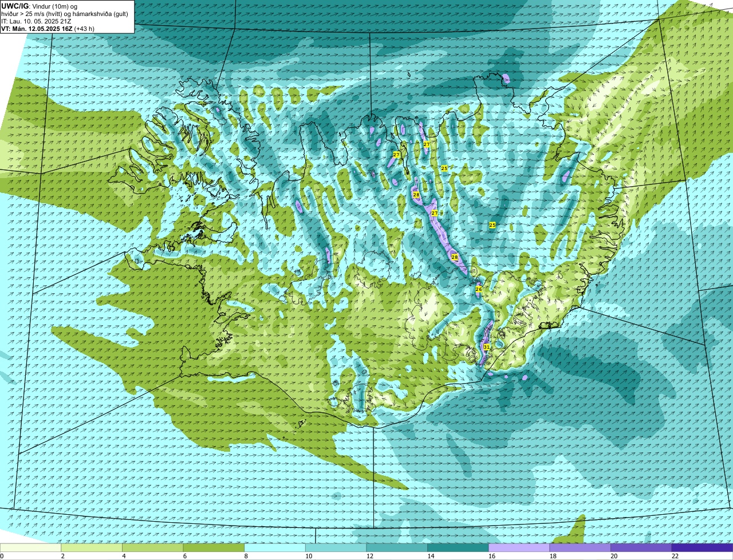Click the text 'hviður > 25 m/s (hvítt) og hámarkshviða (gult)'
733x560 pixels.
pos(64,13)
